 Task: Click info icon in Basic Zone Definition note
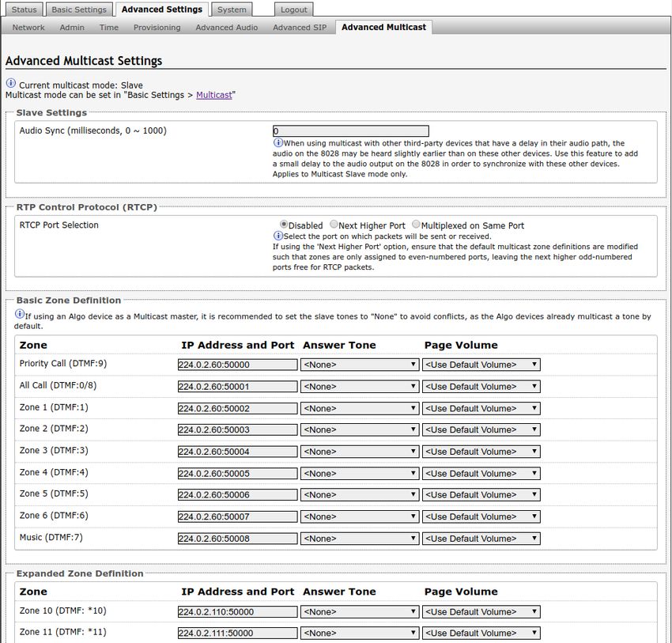tap(19, 314)
